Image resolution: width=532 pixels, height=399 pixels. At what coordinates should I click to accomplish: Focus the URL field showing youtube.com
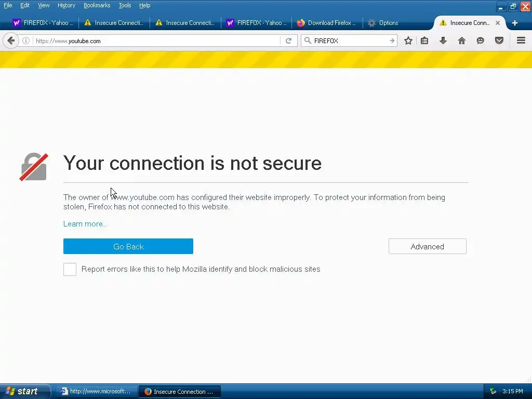tap(156, 41)
